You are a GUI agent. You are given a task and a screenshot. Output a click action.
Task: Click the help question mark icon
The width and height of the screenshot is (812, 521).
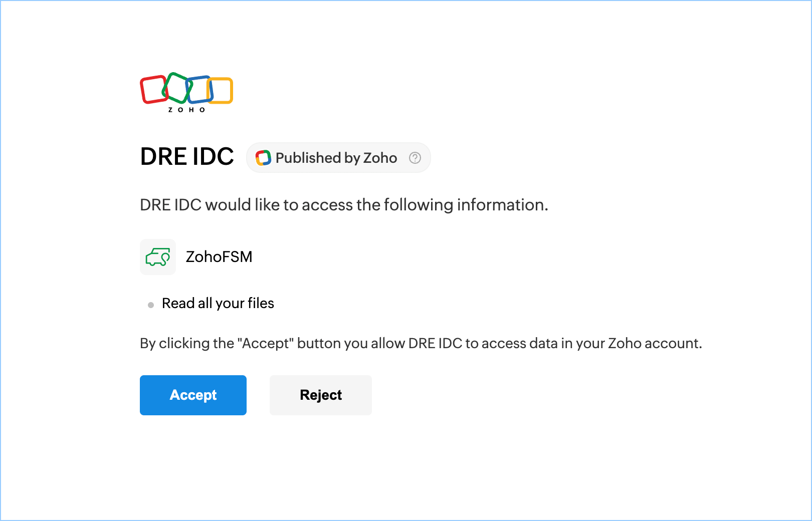click(x=415, y=158)
